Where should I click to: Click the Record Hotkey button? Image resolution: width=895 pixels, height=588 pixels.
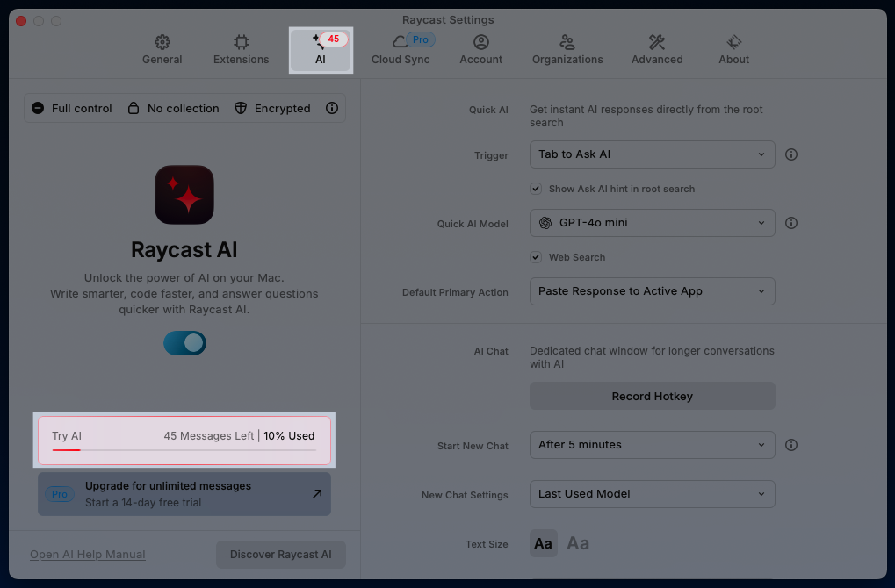pyautogui.click(x=652, y=396)
